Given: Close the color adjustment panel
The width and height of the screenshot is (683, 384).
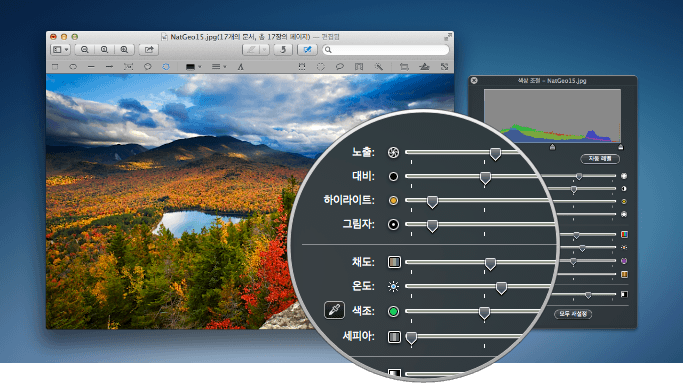Looking at the screenshot, I should point(474,81).
